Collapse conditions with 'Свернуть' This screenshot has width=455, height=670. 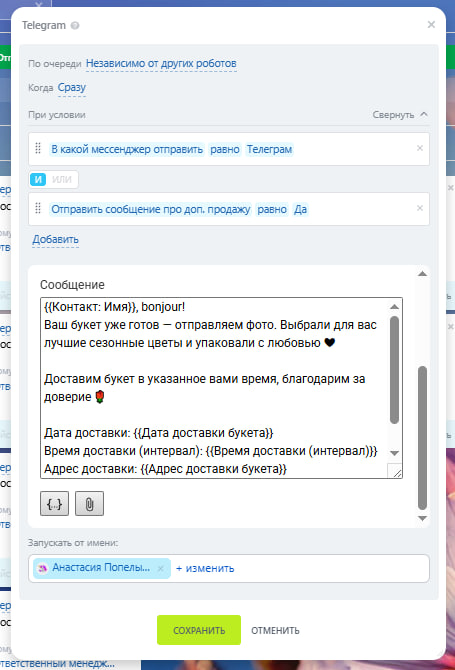point(393,115)
